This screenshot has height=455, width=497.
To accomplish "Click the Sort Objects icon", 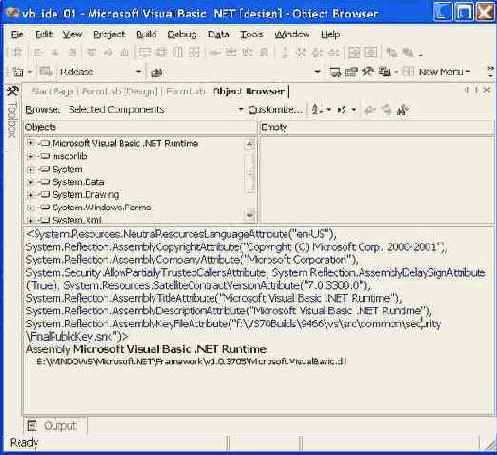I will tap(316, 110).
